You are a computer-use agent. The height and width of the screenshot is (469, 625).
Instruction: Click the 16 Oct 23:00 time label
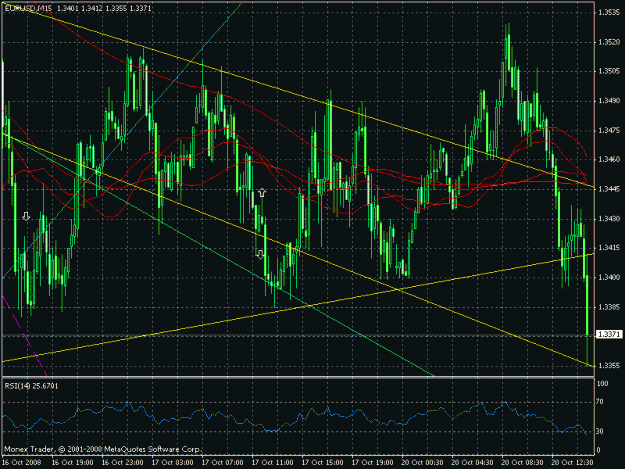[122, 462]
